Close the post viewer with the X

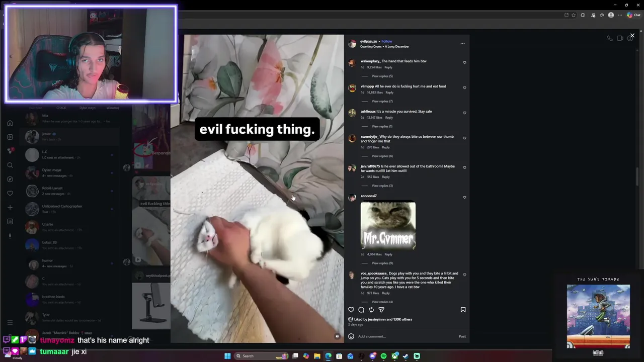(x=632, y=36)
